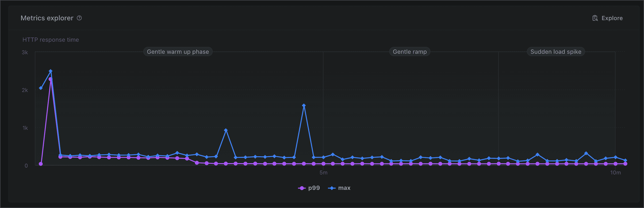Click the 3k y-axis label
644x208 pixels.
tap(25, 52)
